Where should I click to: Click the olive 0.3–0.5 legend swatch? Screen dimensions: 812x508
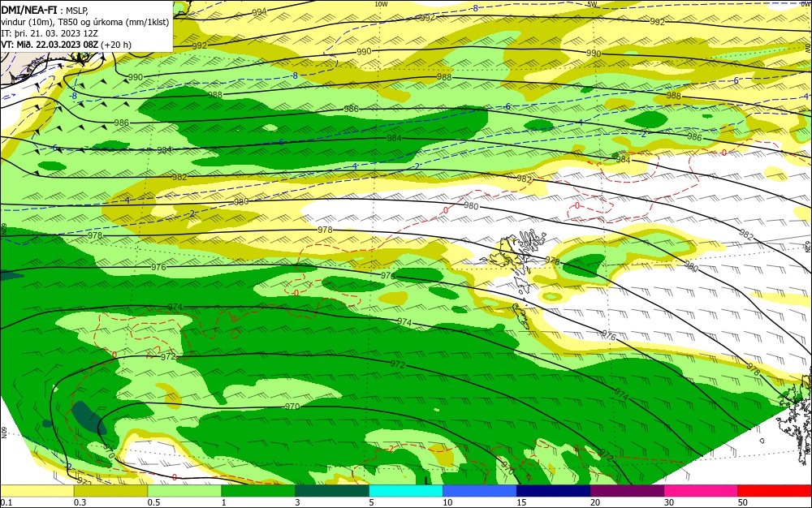tap(110, 491)
